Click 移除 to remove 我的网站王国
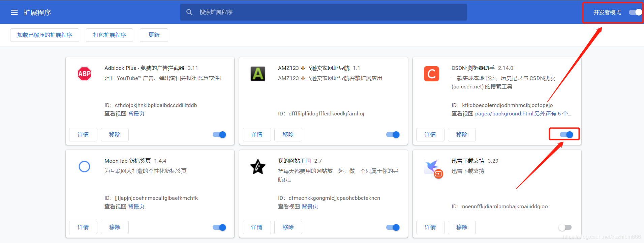644x243 pixels. click(288, 227)
